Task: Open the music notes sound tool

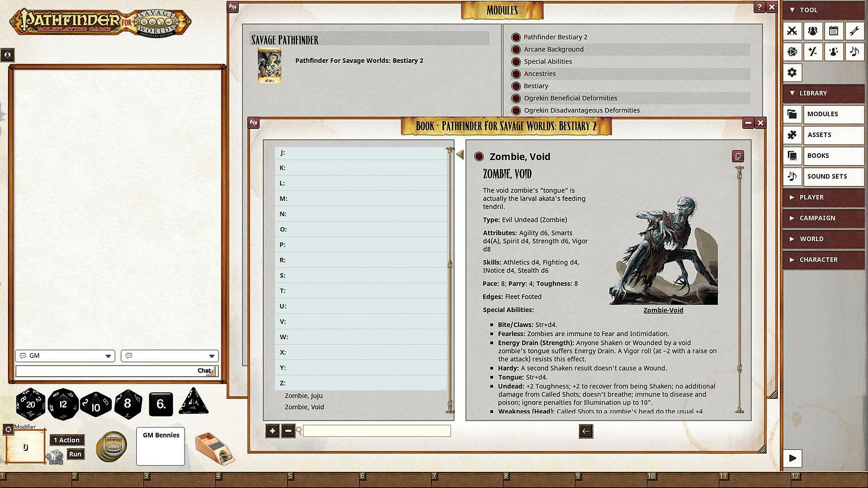Action: [854, 52]
